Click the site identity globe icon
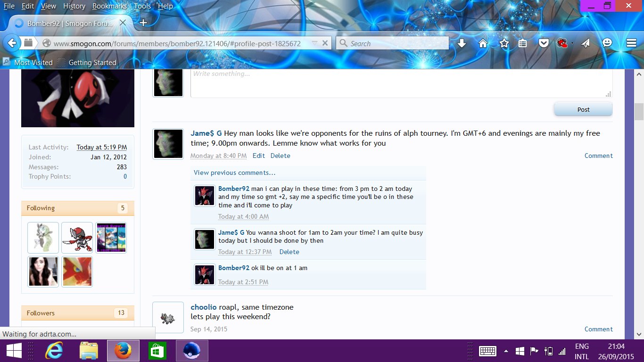Screen dimensions: 644x362 tap(46, 43)
